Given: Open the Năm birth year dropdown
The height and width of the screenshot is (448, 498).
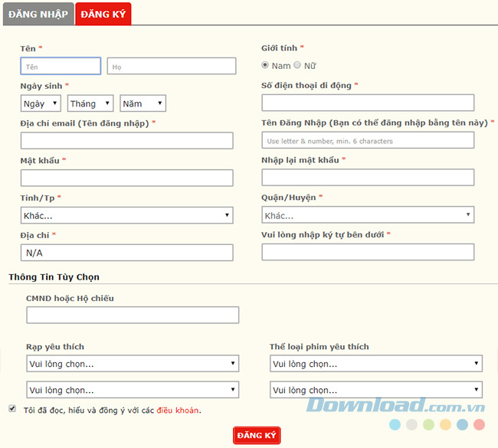Looking at the screenshot, I should 143,103.
